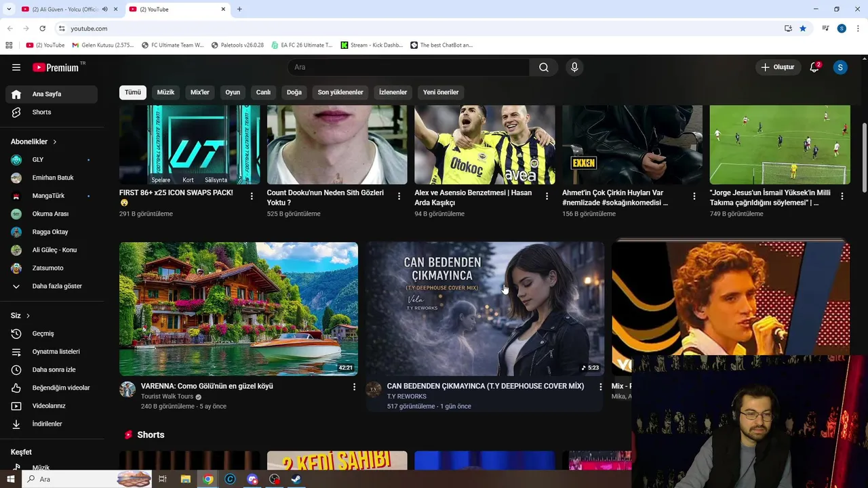Viewport: 868px width, 488px height.
Task: Open MangaTürk channel
Action: [x=52, y=196]
